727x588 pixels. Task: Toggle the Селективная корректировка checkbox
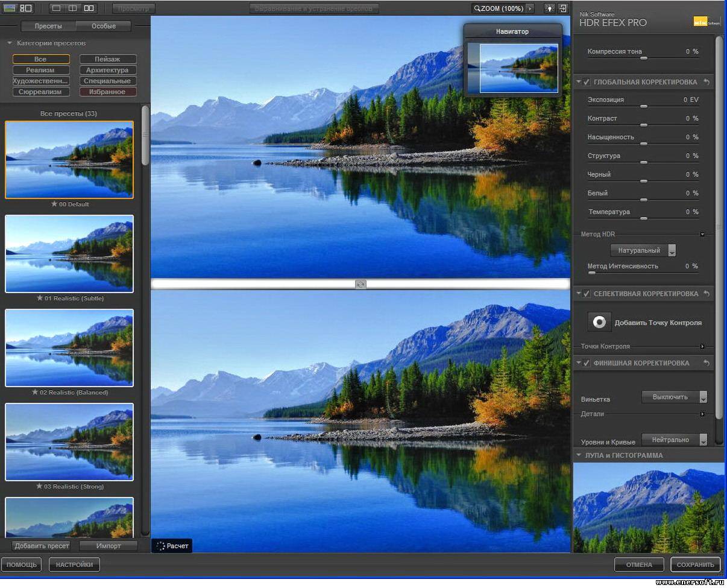tap(587, 294)
